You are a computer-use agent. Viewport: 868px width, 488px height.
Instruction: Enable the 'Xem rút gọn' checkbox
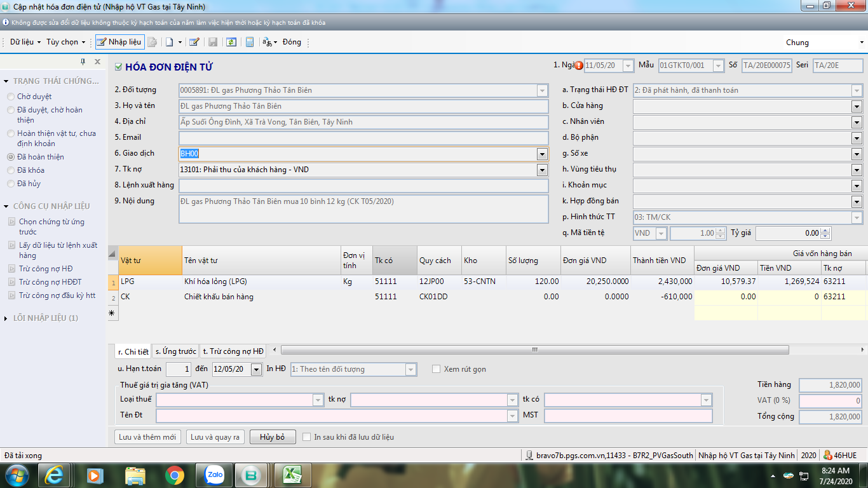pos(436,369)
